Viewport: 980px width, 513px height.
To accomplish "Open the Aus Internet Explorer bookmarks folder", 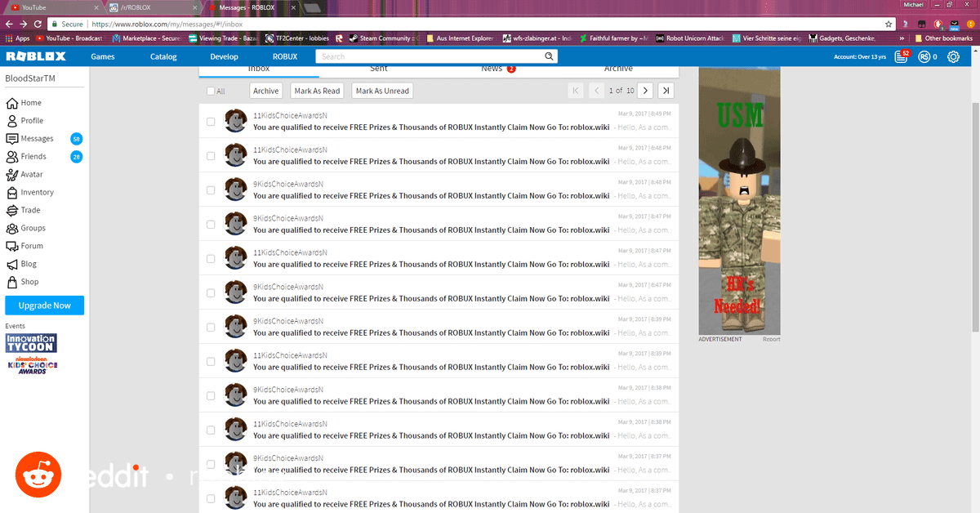I will [x=461, y=38].
